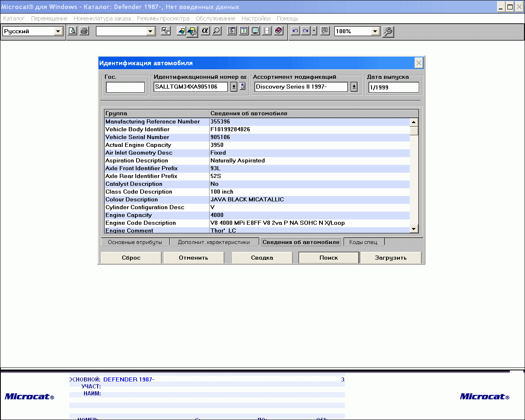The height and width of the screenshot is (420, 525).
Task: Open the Номенклатура заказа menu
Action: (102, 18)
